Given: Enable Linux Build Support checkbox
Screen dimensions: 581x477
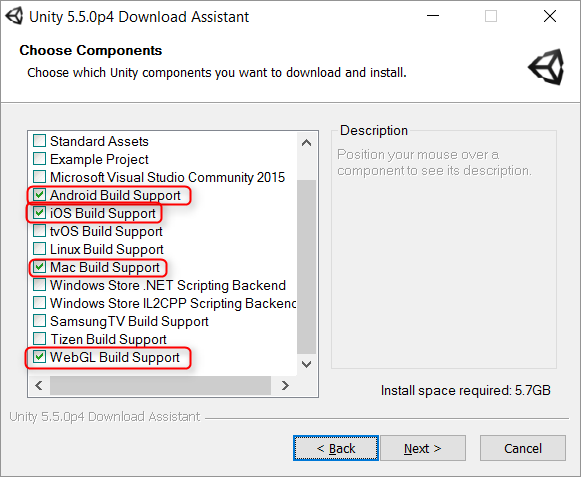Looking at the screenshot, I should [x=39, y=249].
